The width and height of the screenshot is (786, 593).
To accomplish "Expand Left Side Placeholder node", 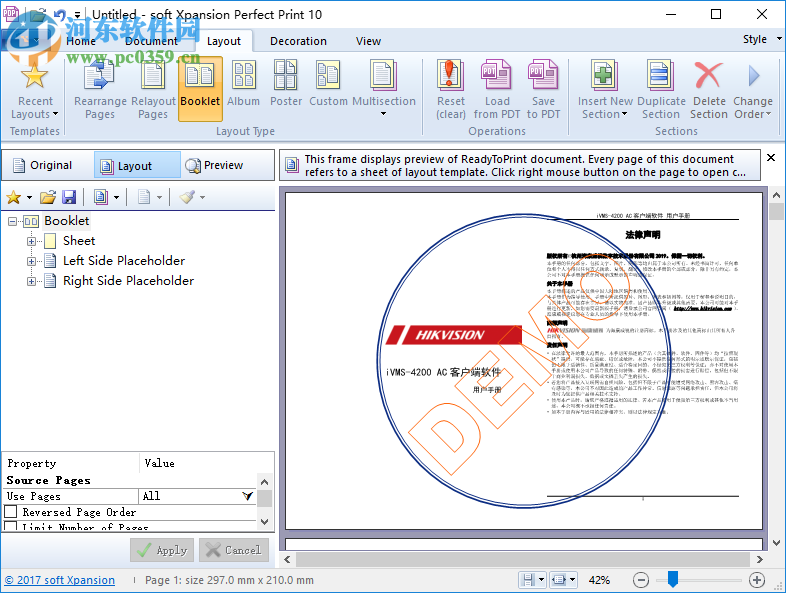I will coord(31,261).
